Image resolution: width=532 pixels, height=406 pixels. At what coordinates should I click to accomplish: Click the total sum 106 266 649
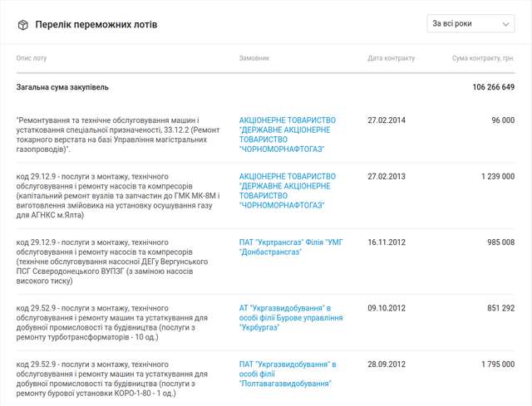(493, 87)
